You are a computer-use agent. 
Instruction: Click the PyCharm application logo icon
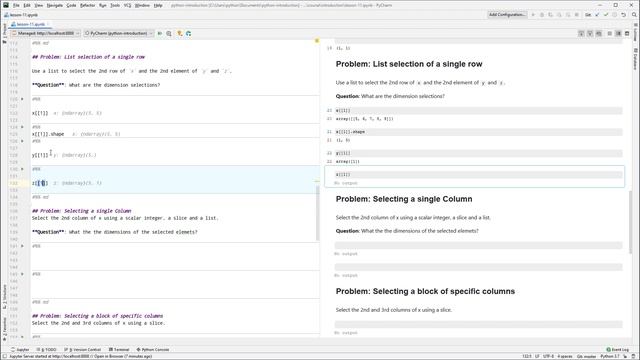5,5
